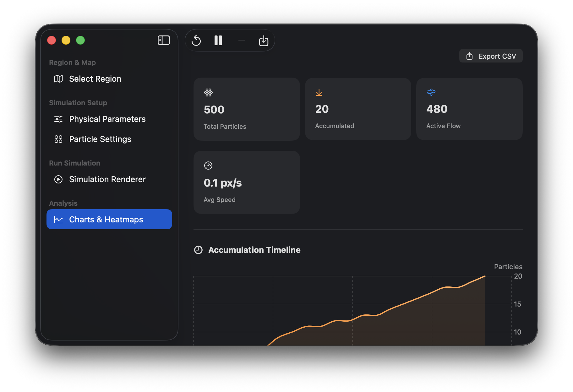
Task: Click the orange Accumulated arrow icon
Action: coord(319,92)
